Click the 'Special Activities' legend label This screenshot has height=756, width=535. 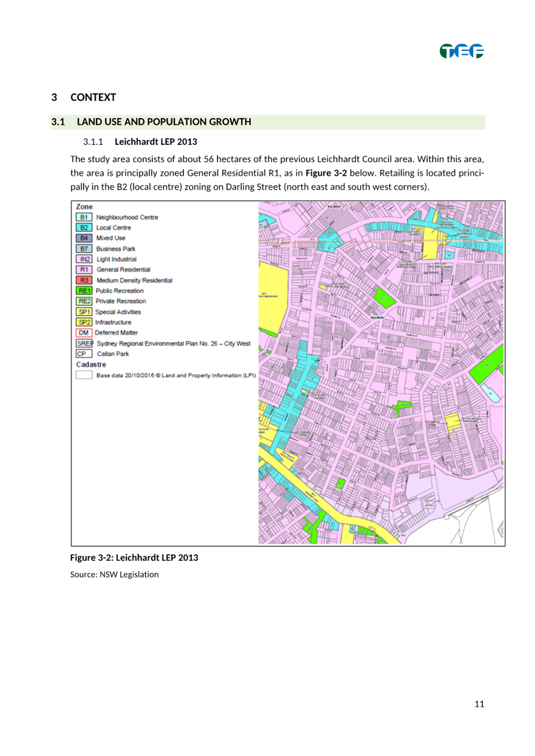118,312
